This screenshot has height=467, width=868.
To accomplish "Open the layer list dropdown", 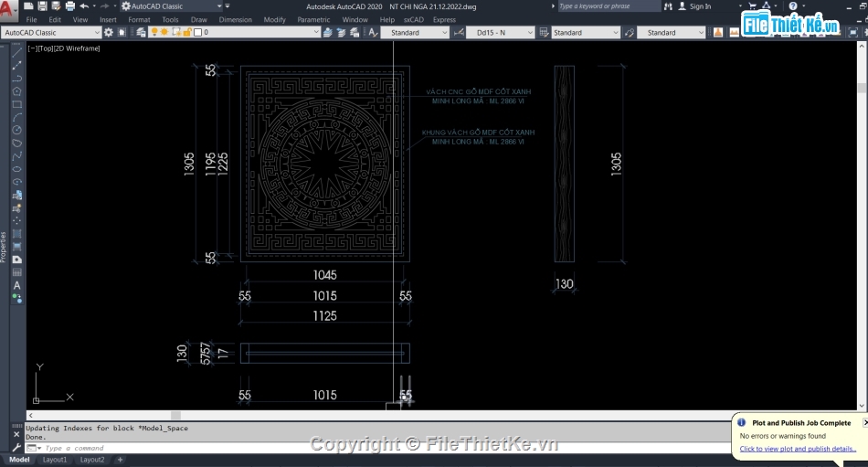I will [316, 32].
